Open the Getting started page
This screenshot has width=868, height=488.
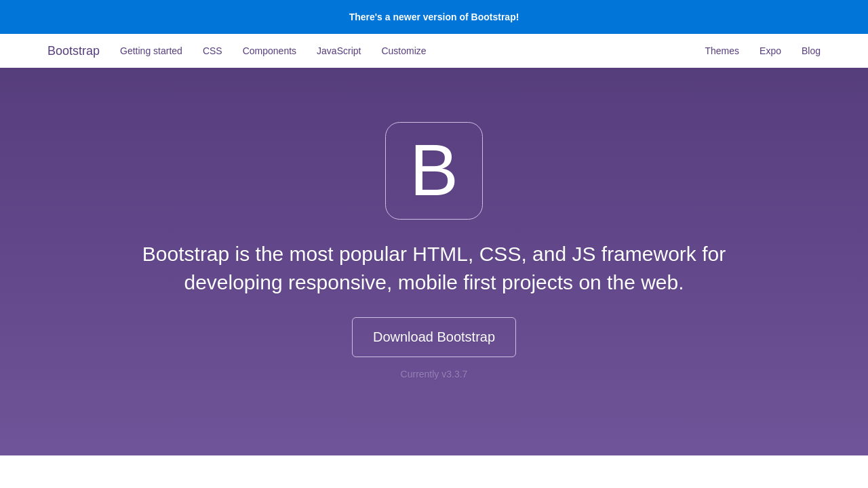[151, 51]
